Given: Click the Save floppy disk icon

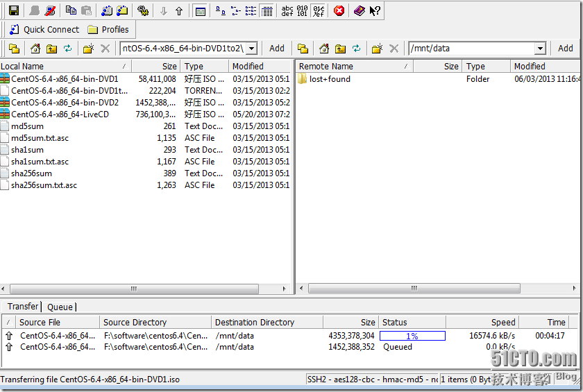Looking at the screenshot, I should point(14,11).
